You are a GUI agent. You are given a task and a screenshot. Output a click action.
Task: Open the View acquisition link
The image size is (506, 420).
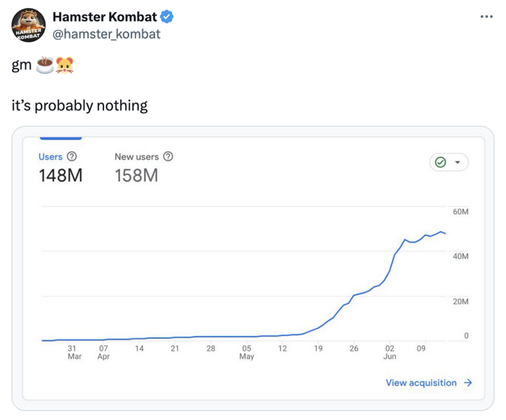[x=421, y=383]
